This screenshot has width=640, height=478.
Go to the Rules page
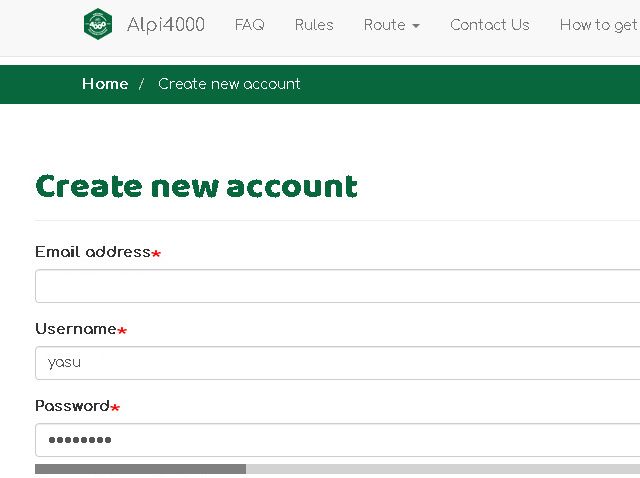click(x=314, y=25)
